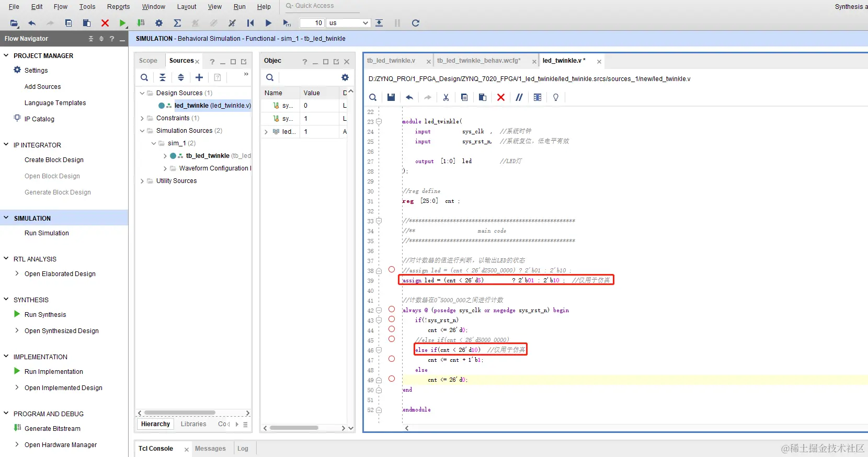This screenshot has height=457, width=868.
Task: Open the time unit 'us' dropdown
Action: coord(348,23)
